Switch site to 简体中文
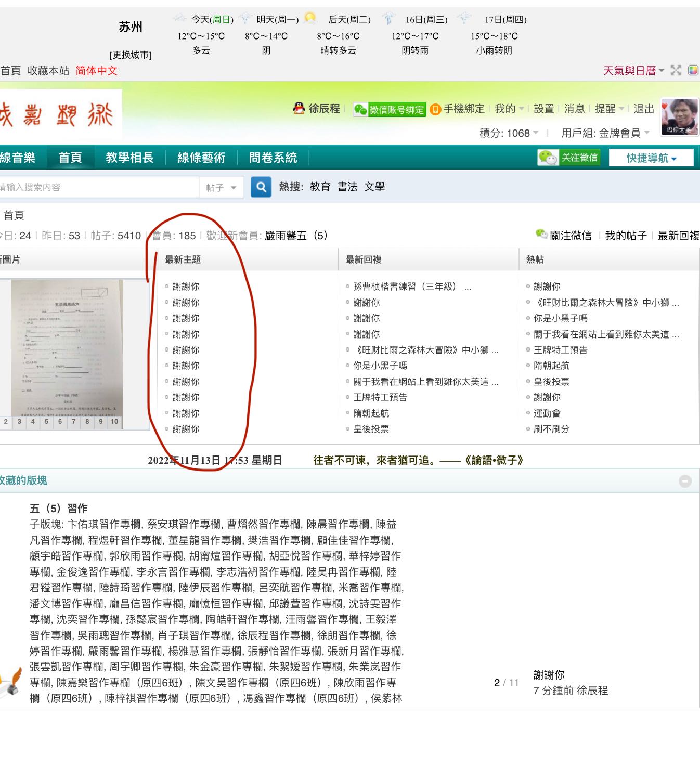 click(x=97, y=70)
